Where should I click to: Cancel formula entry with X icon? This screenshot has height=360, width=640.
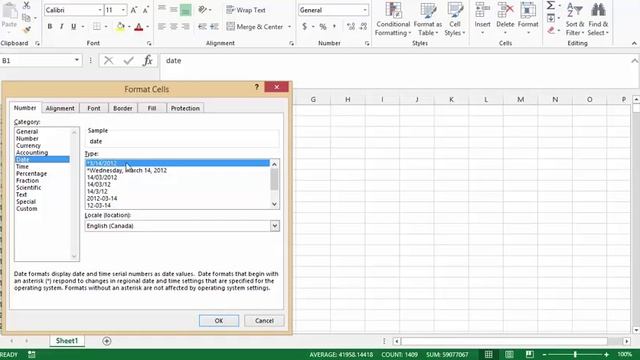click(109, 61)
